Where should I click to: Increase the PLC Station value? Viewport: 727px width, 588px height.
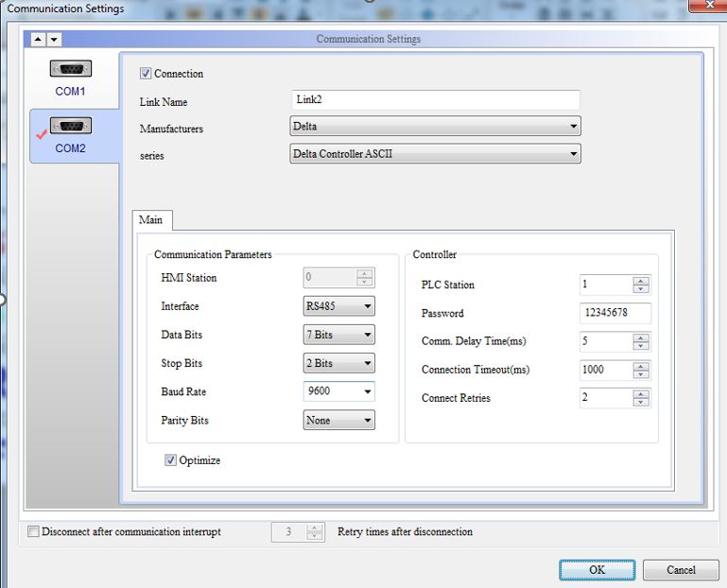pos(642,281)
